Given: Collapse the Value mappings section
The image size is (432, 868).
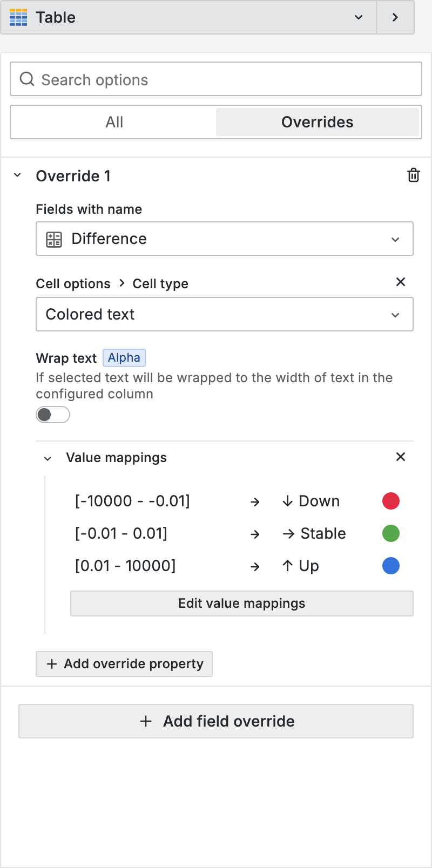Looking at the screenshot, I should point(48,458).
